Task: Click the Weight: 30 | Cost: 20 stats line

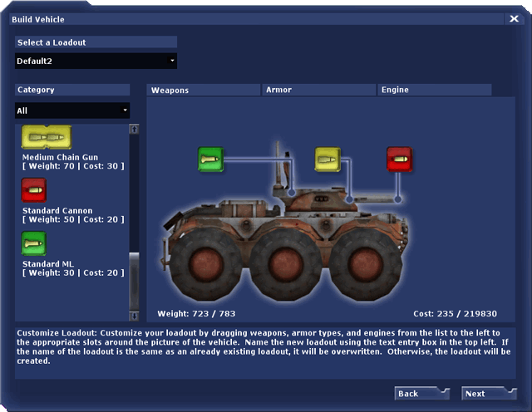Action: (73, 272)
